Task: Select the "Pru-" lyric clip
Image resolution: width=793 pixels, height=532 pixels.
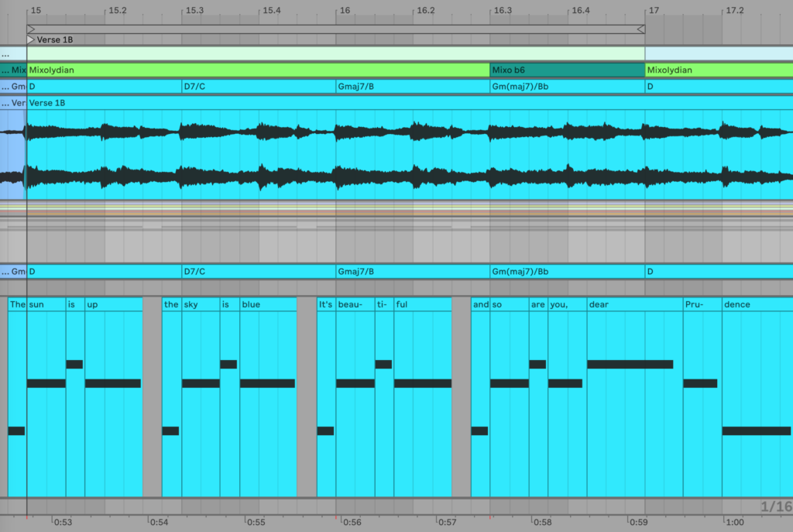Action: pos(702,304)
